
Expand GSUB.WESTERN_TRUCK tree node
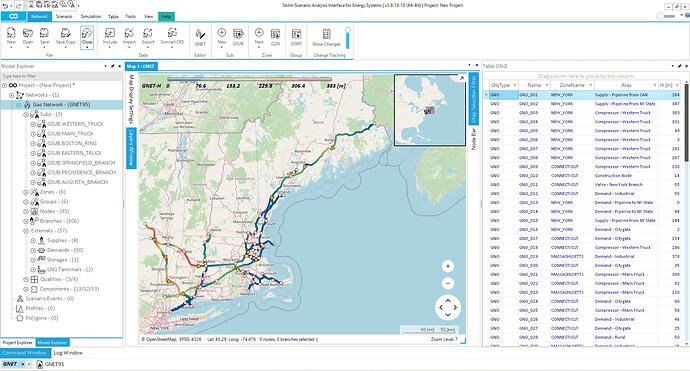(33, 124)
